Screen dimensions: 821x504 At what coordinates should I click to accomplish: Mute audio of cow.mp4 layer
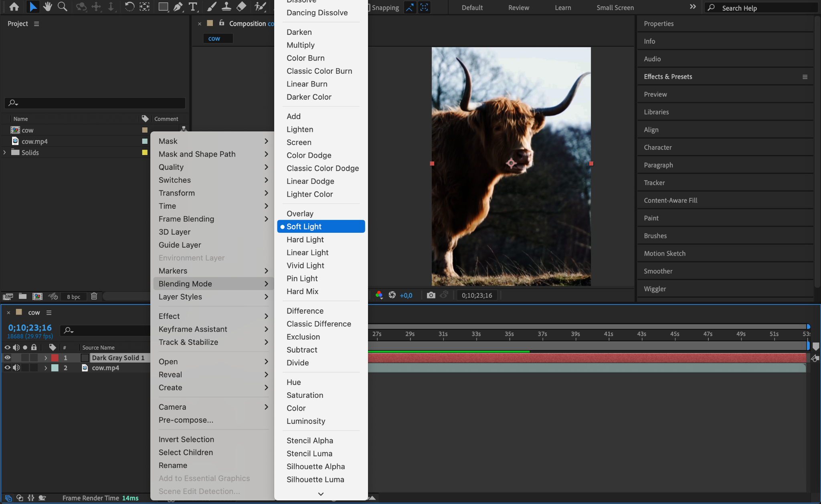pyautogui.click(x=16, y=367)
